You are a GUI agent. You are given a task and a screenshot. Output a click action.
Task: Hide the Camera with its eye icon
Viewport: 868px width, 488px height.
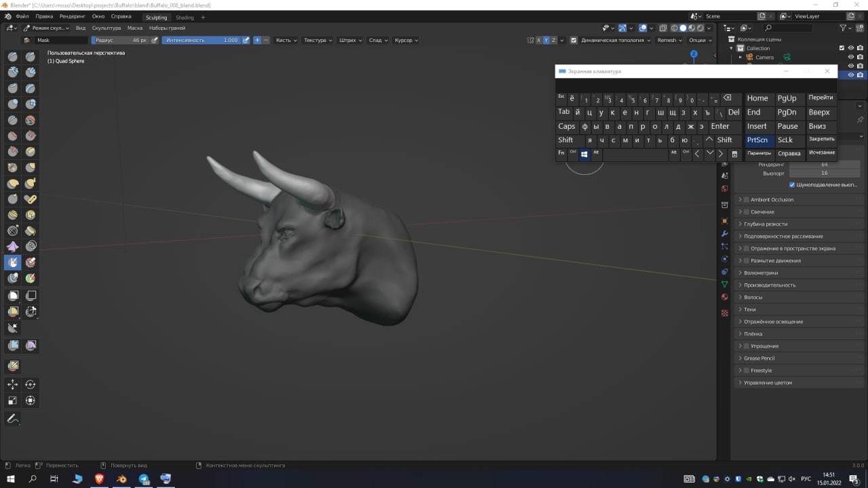coord(850,57)
